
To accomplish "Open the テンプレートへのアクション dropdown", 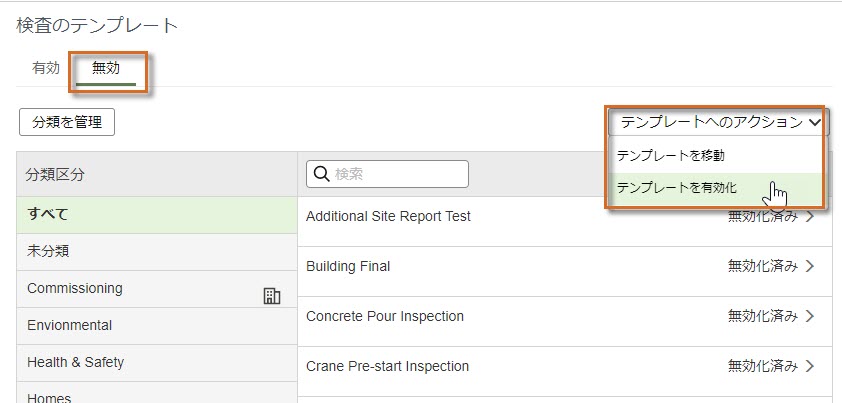I will tap(718, 123).
